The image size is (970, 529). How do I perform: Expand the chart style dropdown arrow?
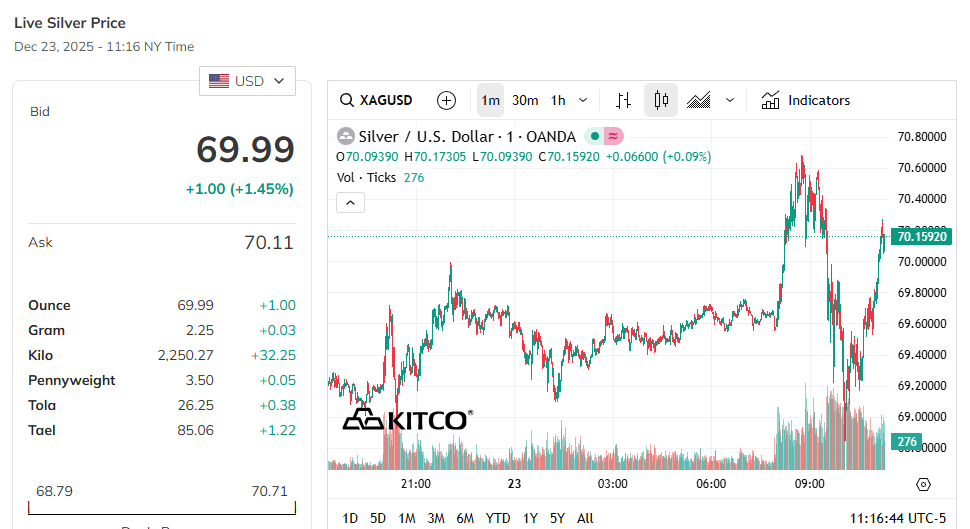730,100
